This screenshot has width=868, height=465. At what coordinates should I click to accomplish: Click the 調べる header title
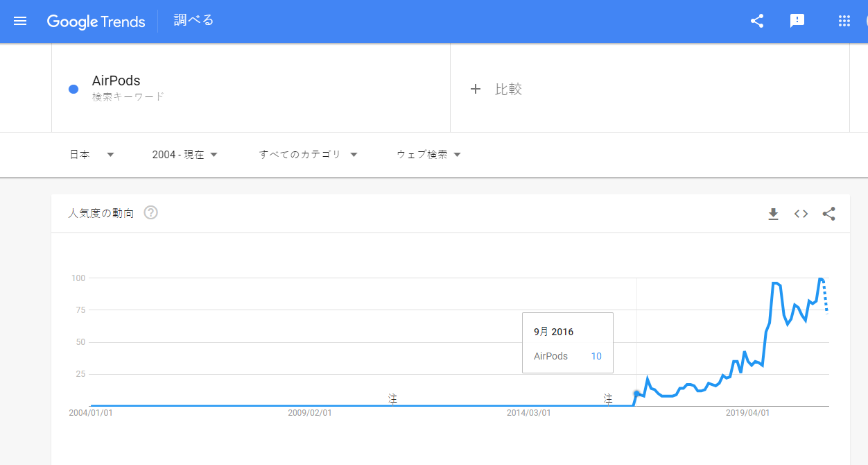tap(193, 21)
